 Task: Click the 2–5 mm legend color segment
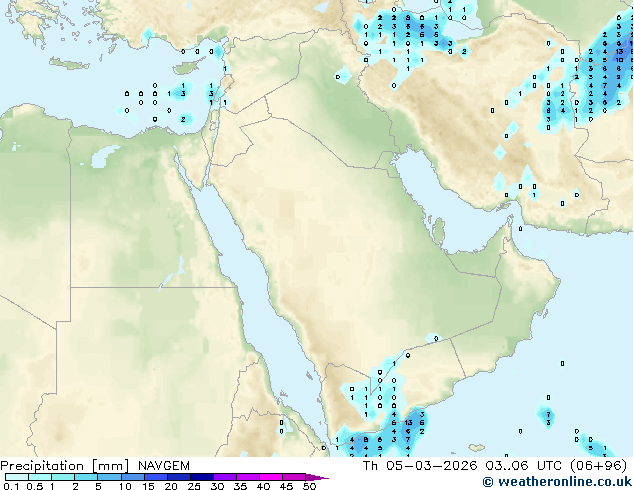[x=86, y=477]
